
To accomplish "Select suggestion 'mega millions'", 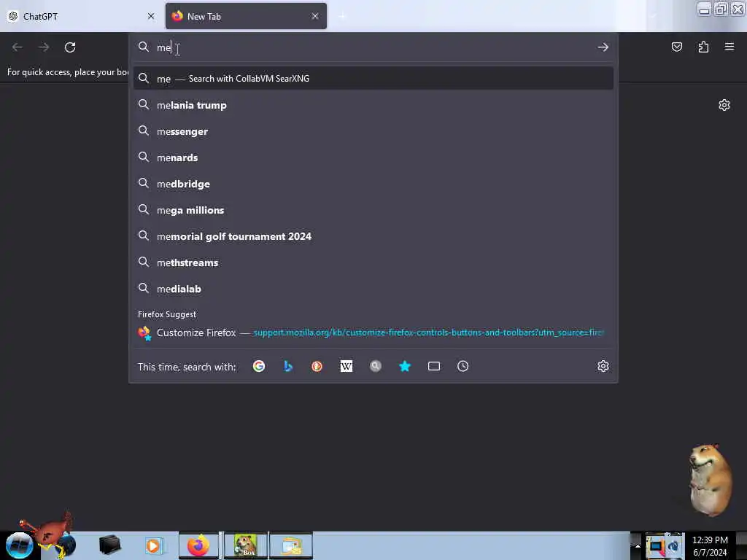I will click(x=373, y=210).
